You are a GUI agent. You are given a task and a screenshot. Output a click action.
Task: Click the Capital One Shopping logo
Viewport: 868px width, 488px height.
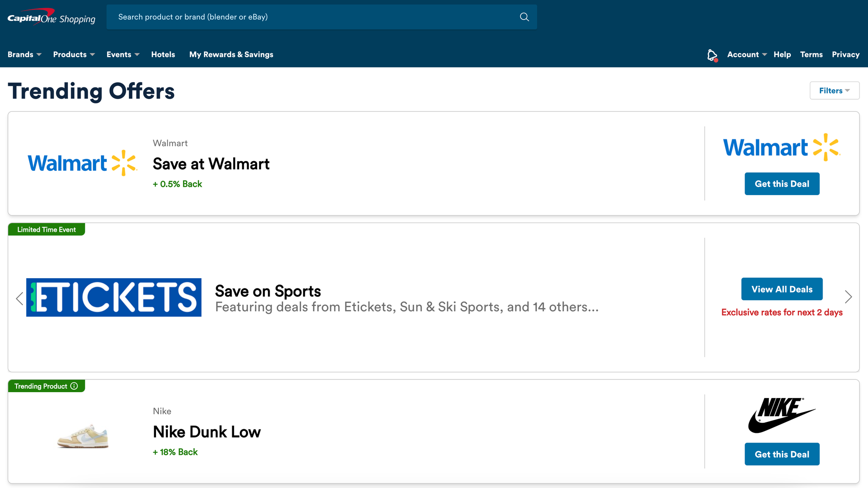pyautogui.click(x=51, y=17)
